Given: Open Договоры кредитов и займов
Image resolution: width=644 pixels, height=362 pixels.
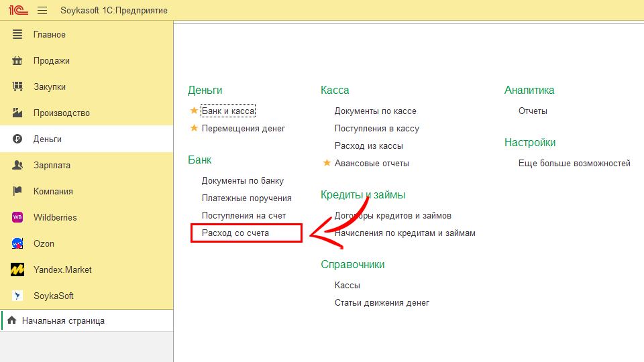Looking at the screenshot, I should [x=392, y=216].
